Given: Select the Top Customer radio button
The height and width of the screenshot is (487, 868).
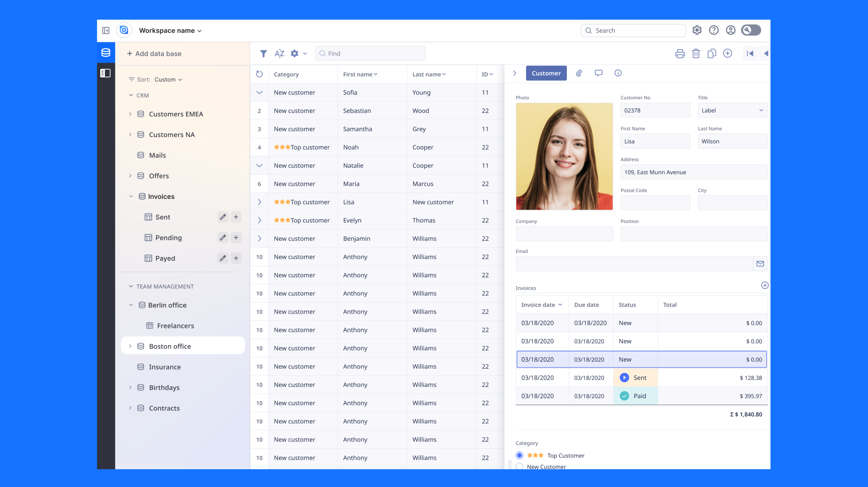Looking at the screenshot, I should (x=519, y=455).
